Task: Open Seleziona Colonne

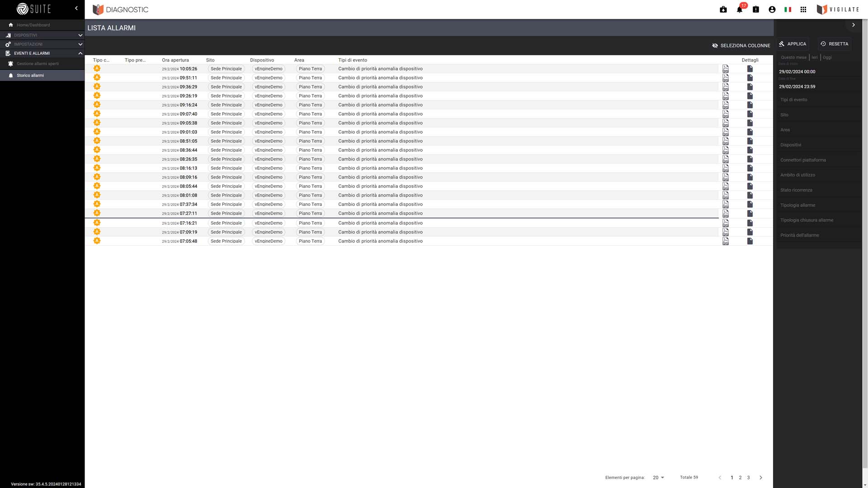Action: (741, 46)
